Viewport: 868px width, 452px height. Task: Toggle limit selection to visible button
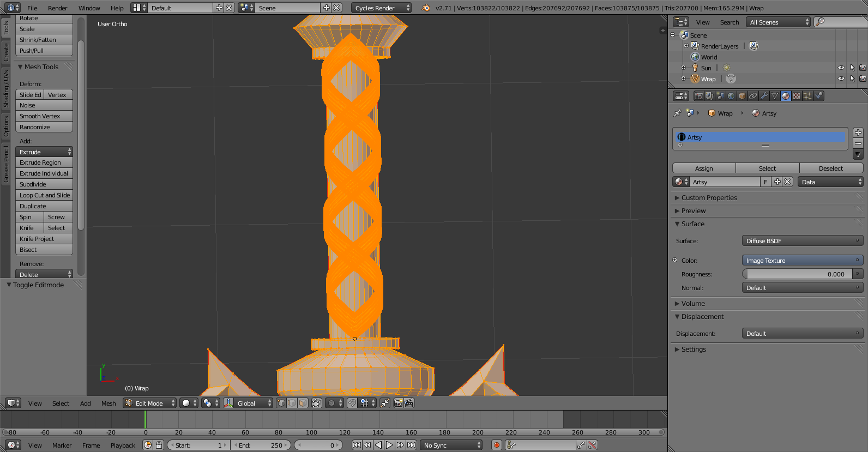tap(317, 403)
